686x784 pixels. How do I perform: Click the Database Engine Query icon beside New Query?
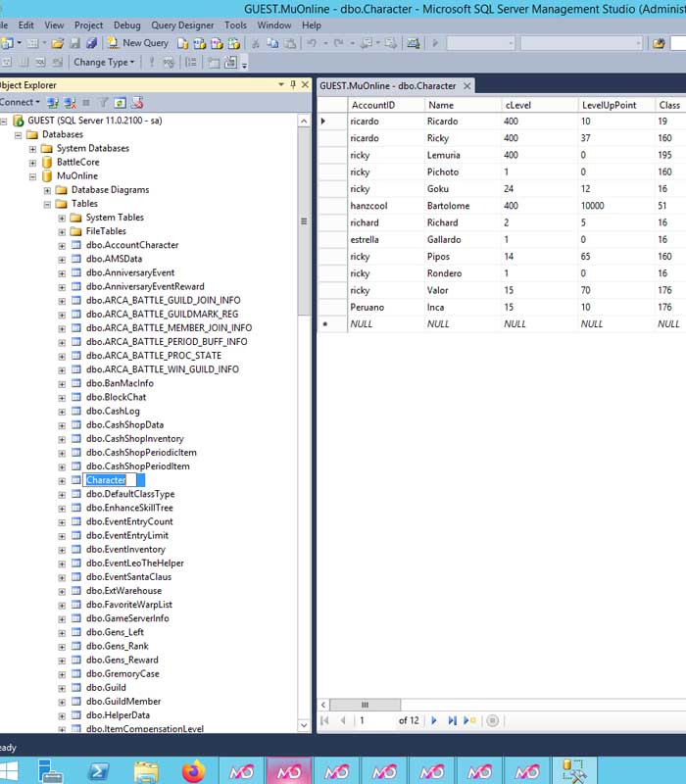point(183,43)
